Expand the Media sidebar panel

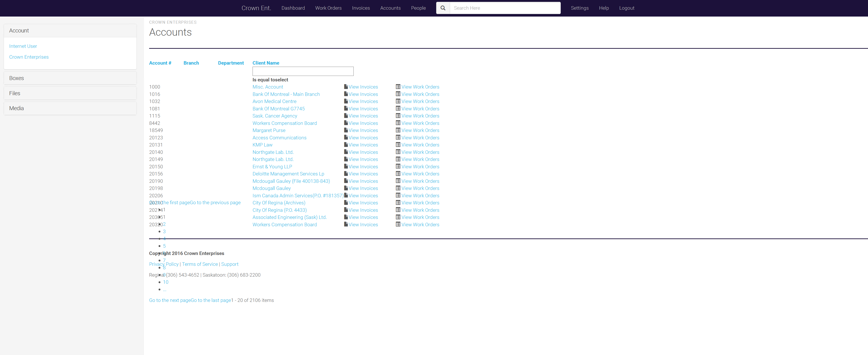click(17, 108)
